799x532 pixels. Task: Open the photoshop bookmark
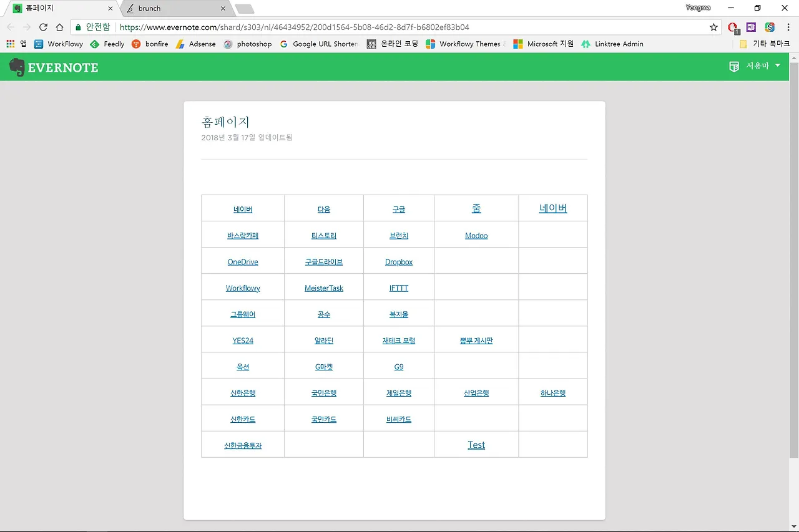click(248, 44)
